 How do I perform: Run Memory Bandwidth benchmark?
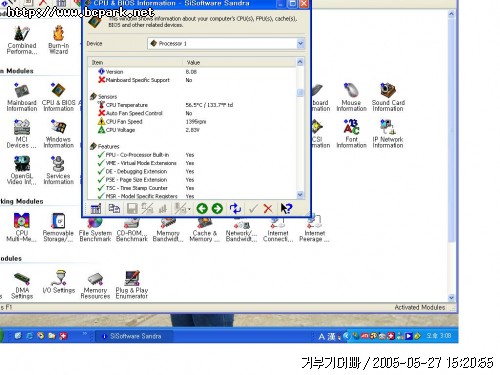pyautogui.click(x=168, y=230)
